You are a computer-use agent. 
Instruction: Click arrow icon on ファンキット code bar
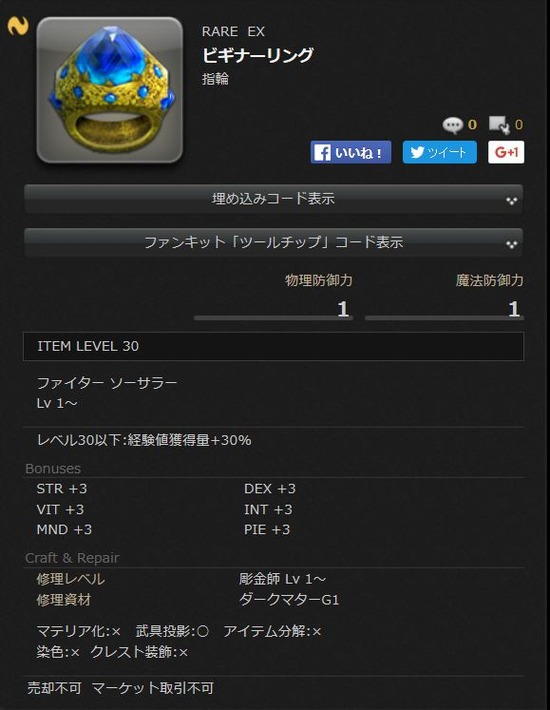pyautogui.click(x=512, y=245)
